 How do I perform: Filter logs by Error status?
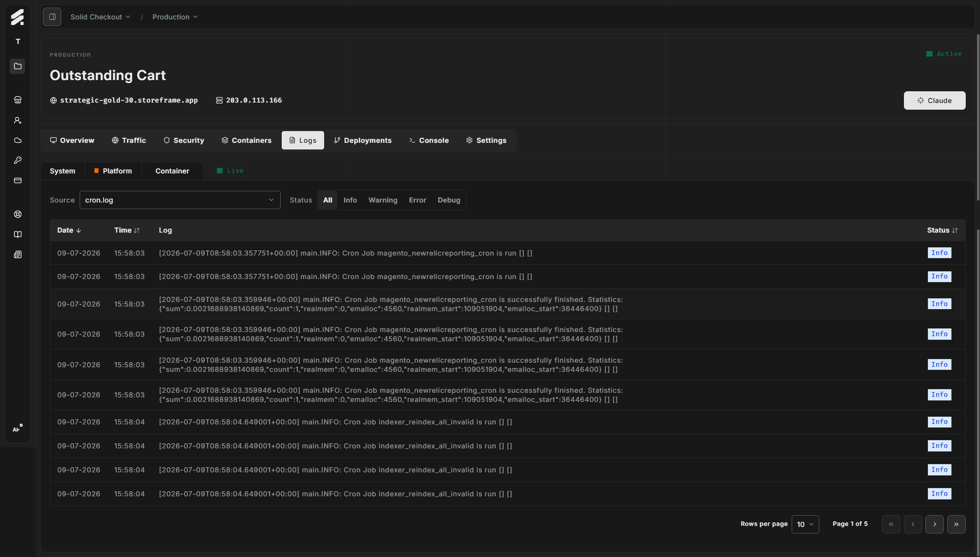[417, 200]
